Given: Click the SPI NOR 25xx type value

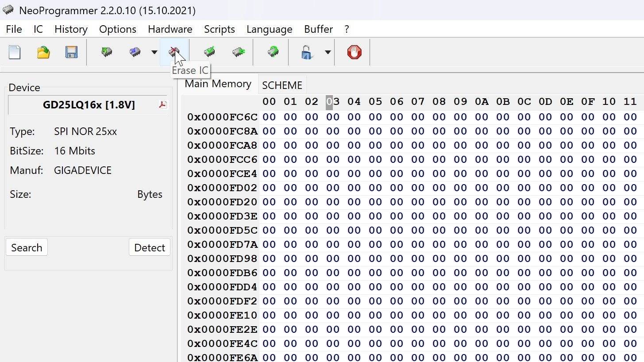Looking at the screenshot, I should pos(85,131).
